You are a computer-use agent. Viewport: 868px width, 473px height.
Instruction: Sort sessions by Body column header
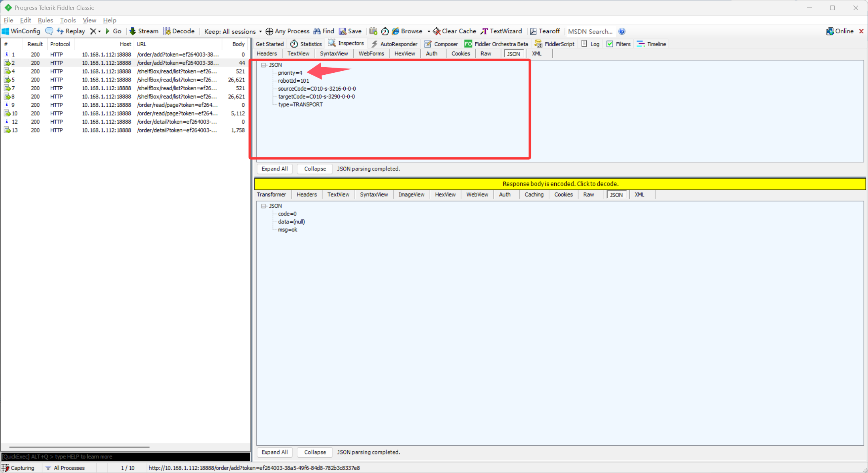(x=238, y=44)
